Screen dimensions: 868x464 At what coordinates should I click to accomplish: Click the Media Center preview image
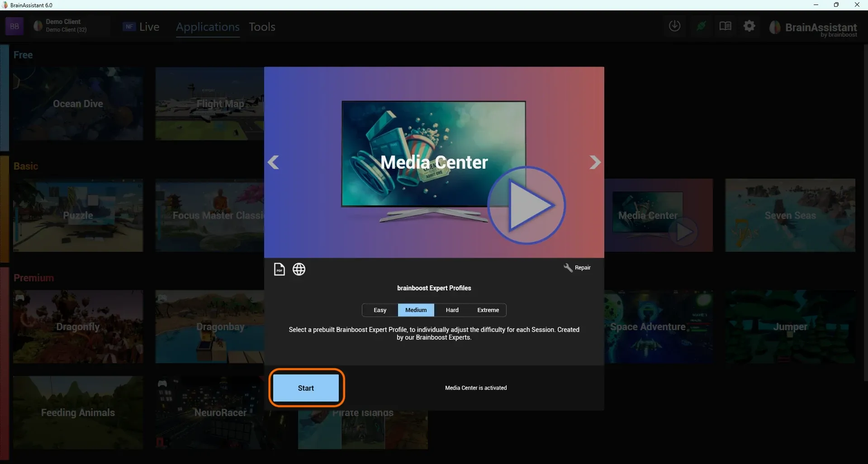[x=434, y=162]
